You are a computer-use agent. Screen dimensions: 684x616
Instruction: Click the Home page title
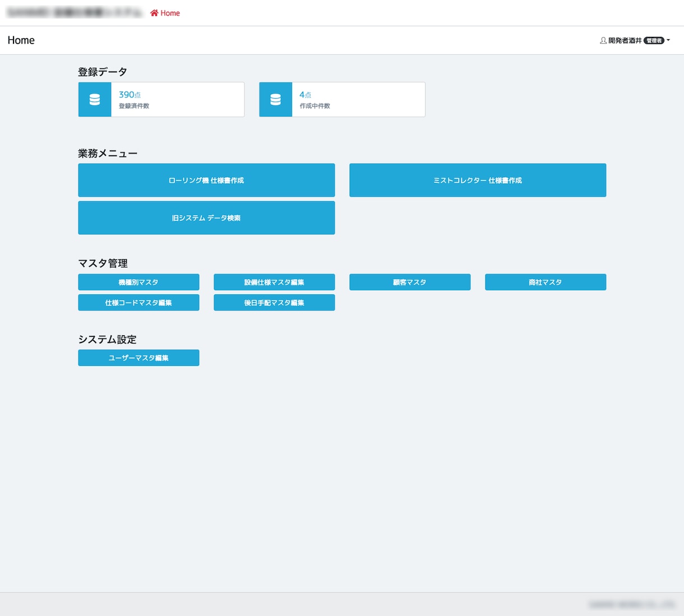pos(21,40)
